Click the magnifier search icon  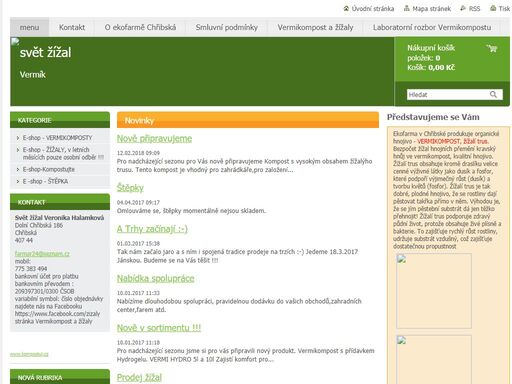[x=493, y=95]
